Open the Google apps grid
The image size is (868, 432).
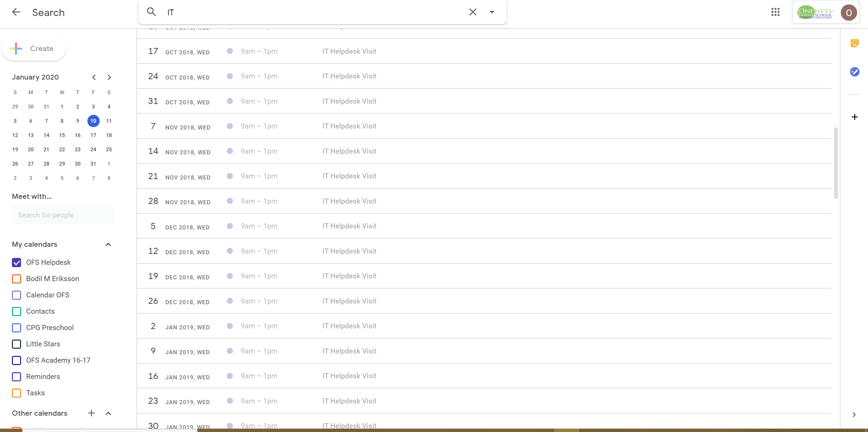(775, 12)
